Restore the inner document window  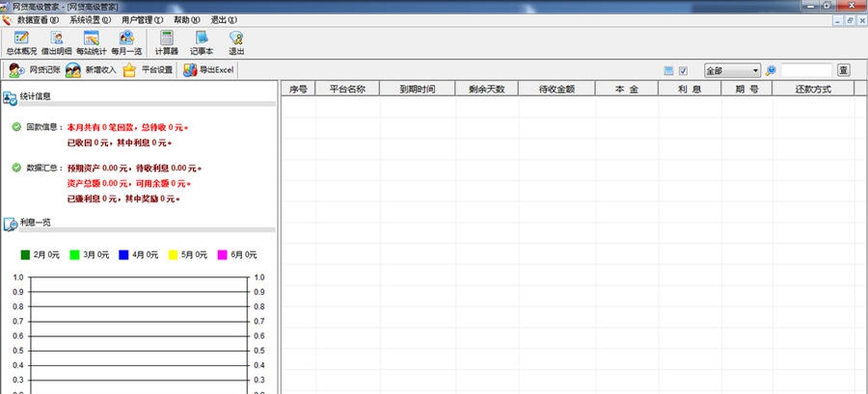click(851, 20)
